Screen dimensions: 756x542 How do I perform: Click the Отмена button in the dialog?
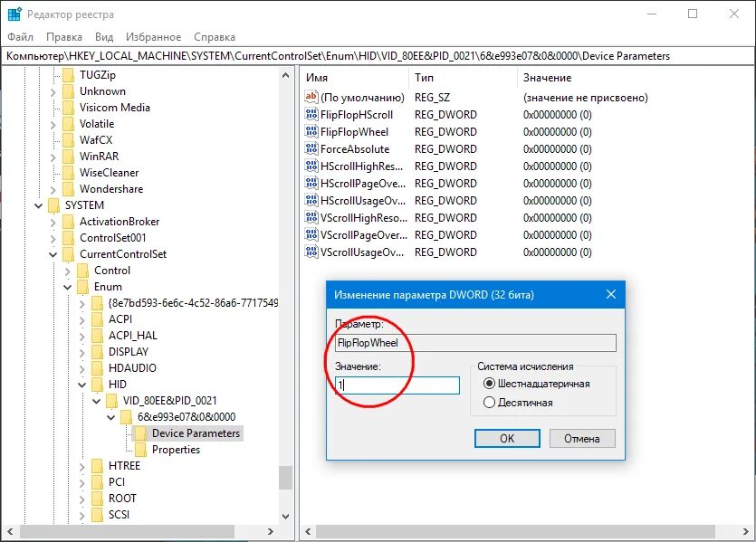point(582,439)
